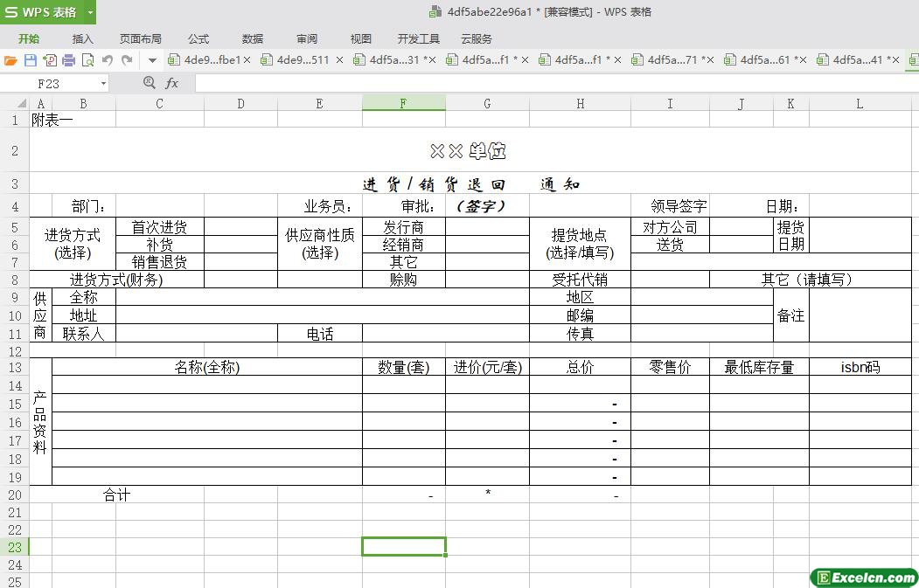Click into the formula bar input
Viewport: 919px width, 588px height.
tap(557, 84)
